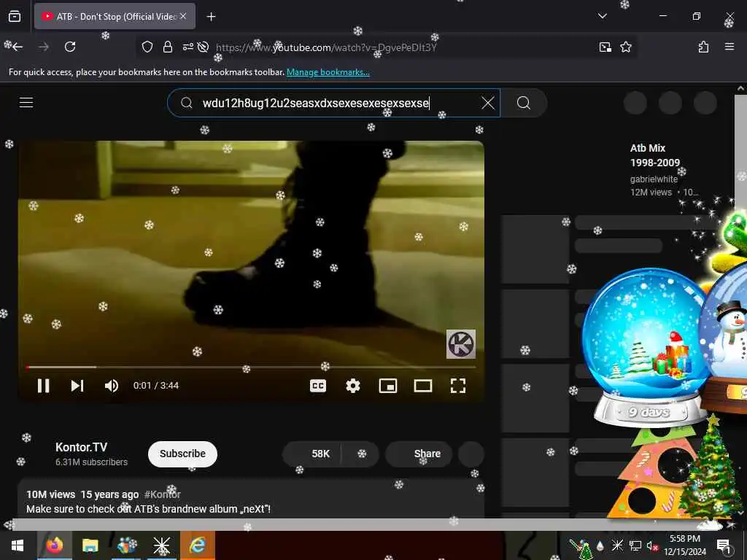Screen dimensions: 747x560
Task: Open Internet Explorer from the taskbar
Action: (x=197, y=545)
